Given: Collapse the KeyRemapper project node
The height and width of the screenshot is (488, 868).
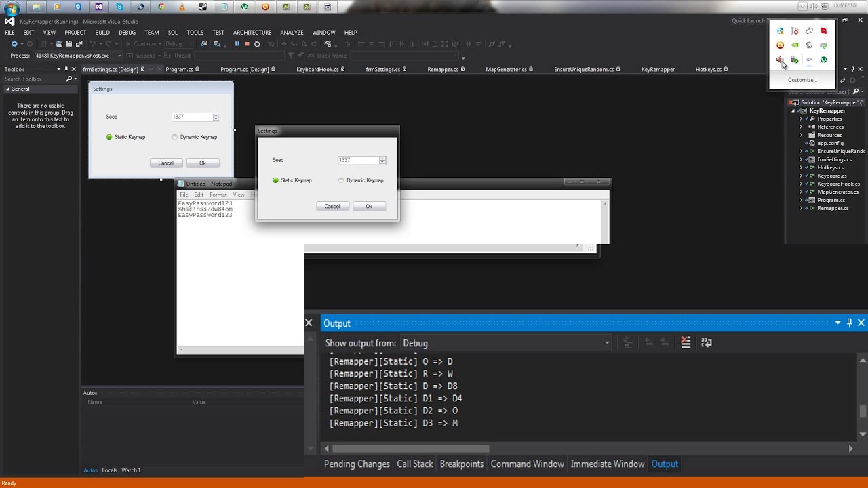Looking at the screenshot, I should point(793,110).
